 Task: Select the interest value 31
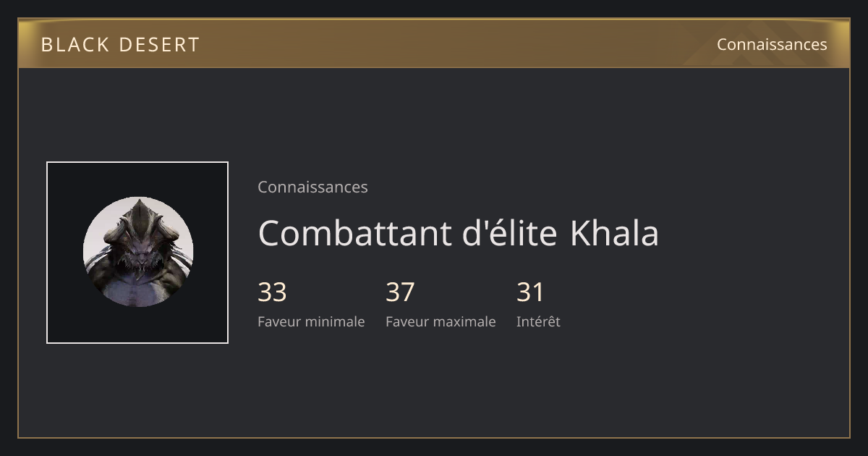click(530, 292)
